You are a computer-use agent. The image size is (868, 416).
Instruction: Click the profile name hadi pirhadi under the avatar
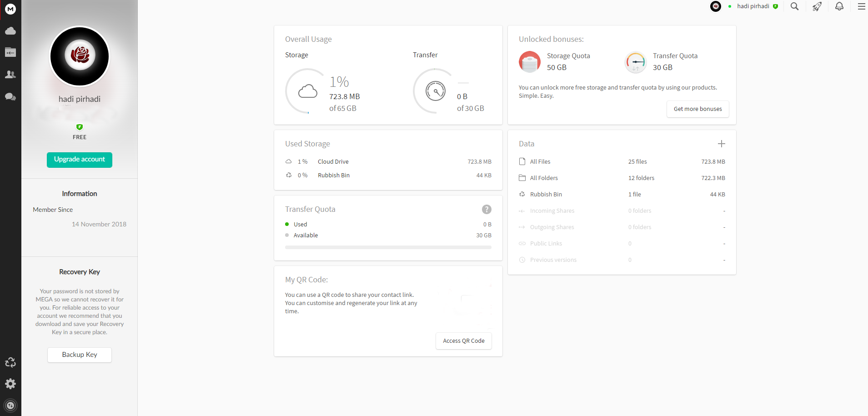click(x=80, y=99)
